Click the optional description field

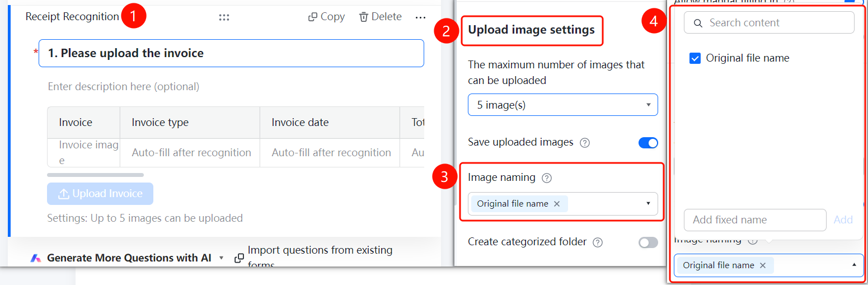[x=124, y=86]
